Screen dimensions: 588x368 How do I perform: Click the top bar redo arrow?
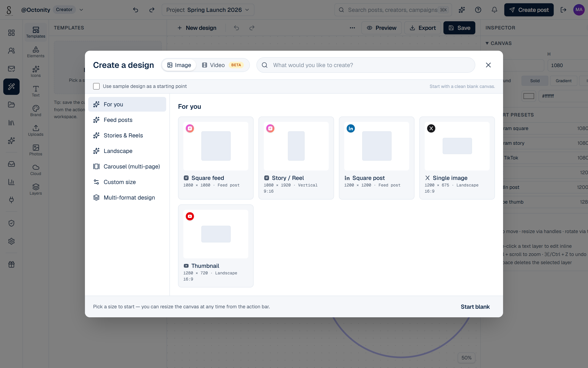[152, 10]
